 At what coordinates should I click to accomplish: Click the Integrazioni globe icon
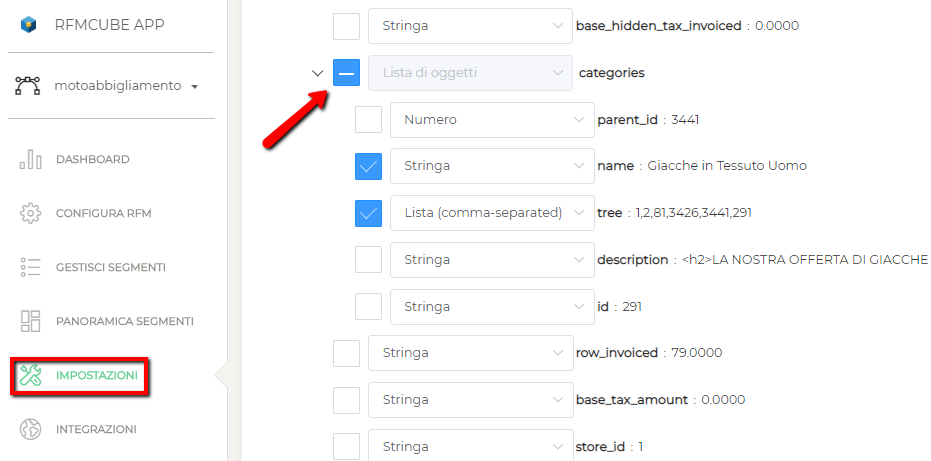click(x=30, y=429)
